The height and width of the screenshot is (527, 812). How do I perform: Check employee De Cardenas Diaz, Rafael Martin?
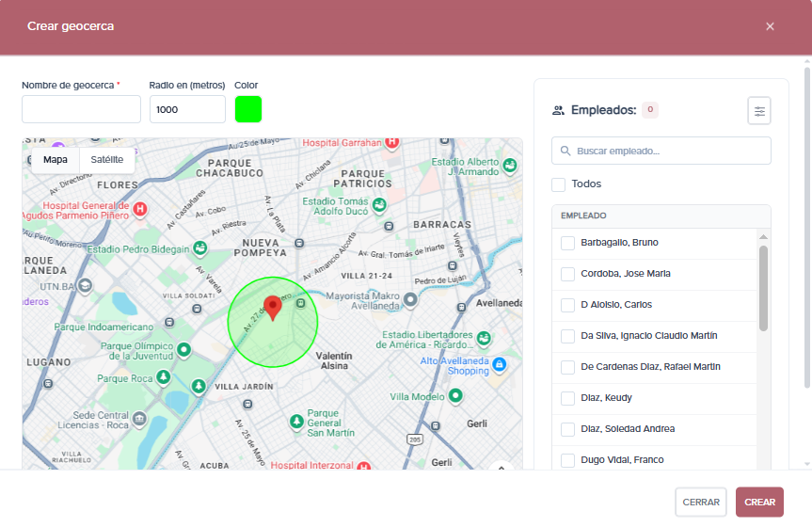(567, 367)
